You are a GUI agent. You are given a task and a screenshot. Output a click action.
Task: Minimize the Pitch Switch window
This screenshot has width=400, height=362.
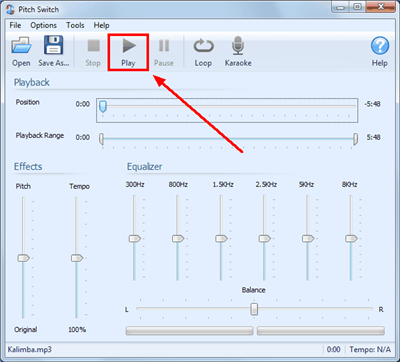(x=340, y=7)
